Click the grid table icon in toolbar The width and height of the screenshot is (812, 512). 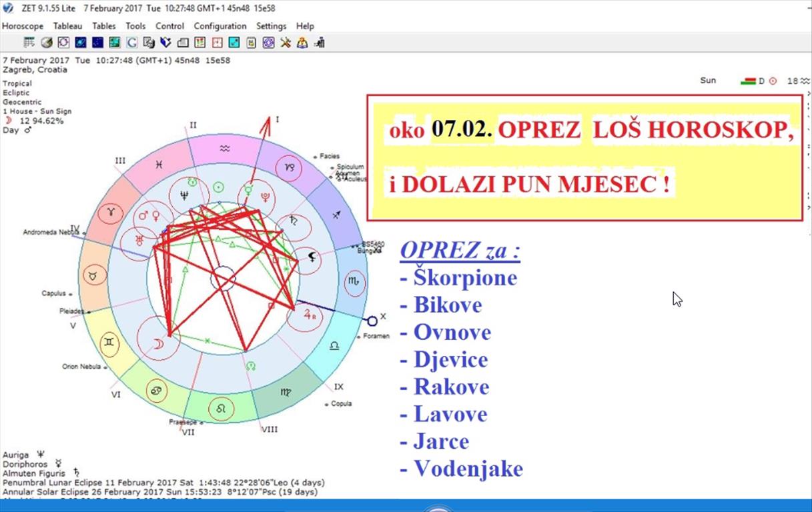(29, 43)
